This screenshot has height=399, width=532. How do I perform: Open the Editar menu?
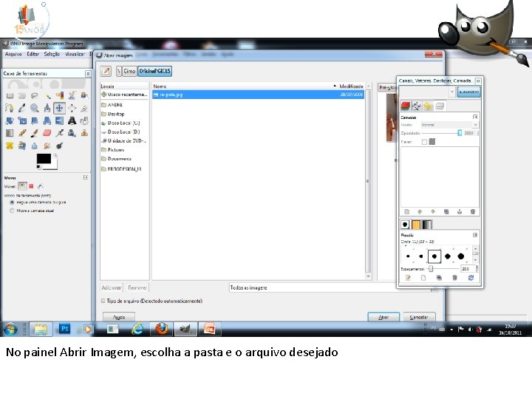pyautogui.click(x=33, y=54)
